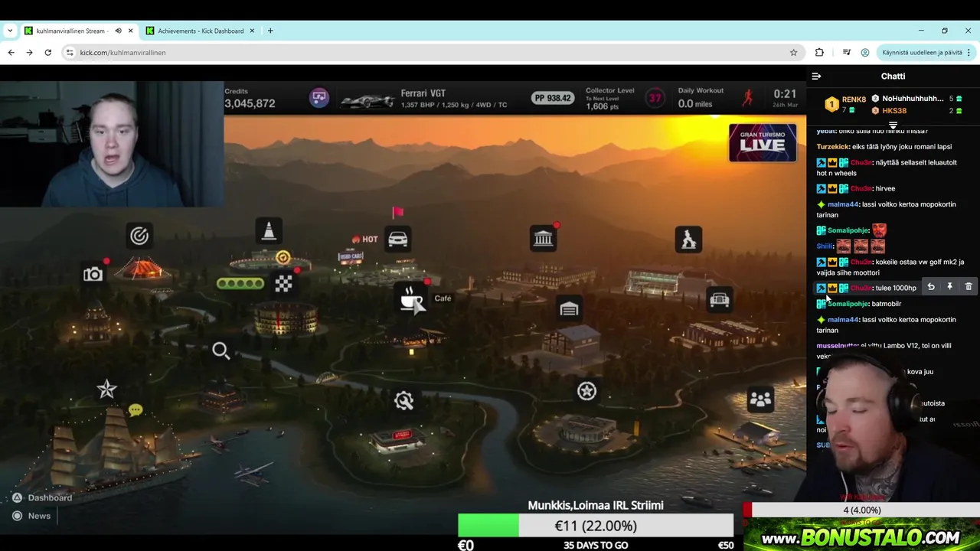Screen dimensions: 980x551
Task: Click HKS38 in the chat leaderboard
Action: click(x=894, y=111)
